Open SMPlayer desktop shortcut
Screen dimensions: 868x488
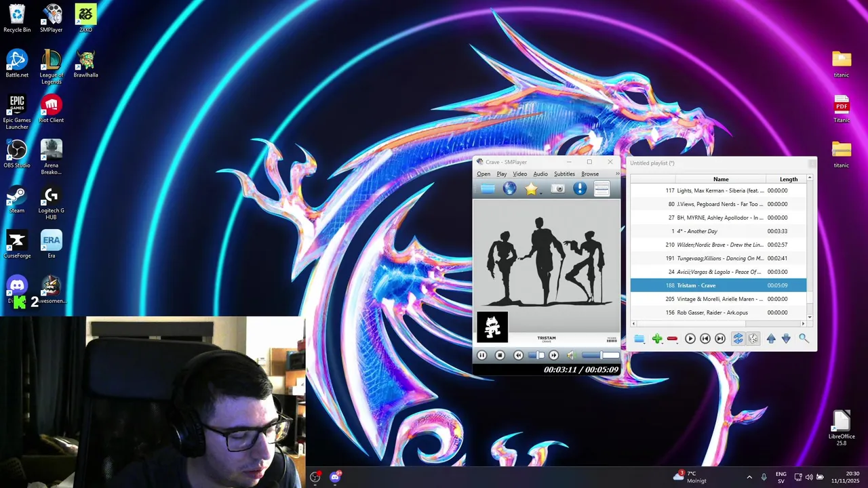pos(52,18)
